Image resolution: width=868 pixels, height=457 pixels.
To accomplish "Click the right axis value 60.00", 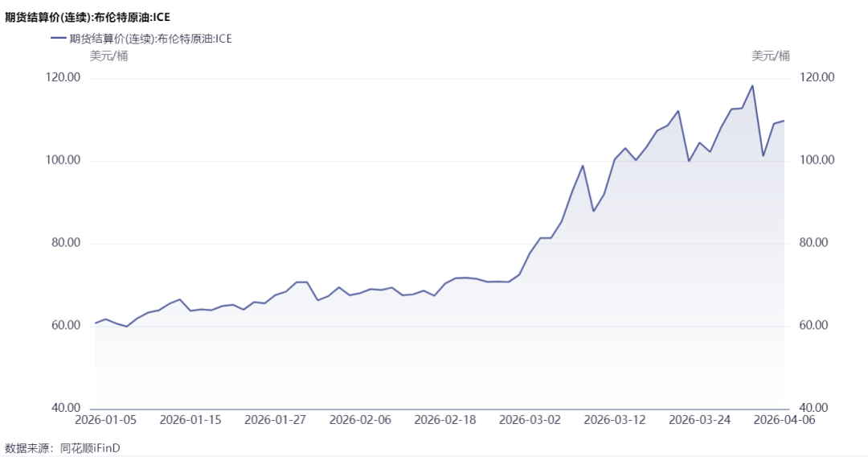I will pos(813,325).
